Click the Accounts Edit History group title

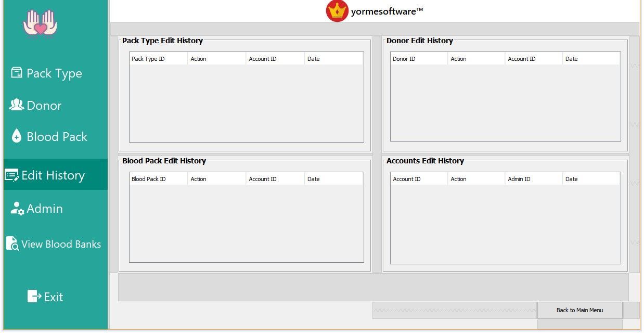tap(425, 161)
